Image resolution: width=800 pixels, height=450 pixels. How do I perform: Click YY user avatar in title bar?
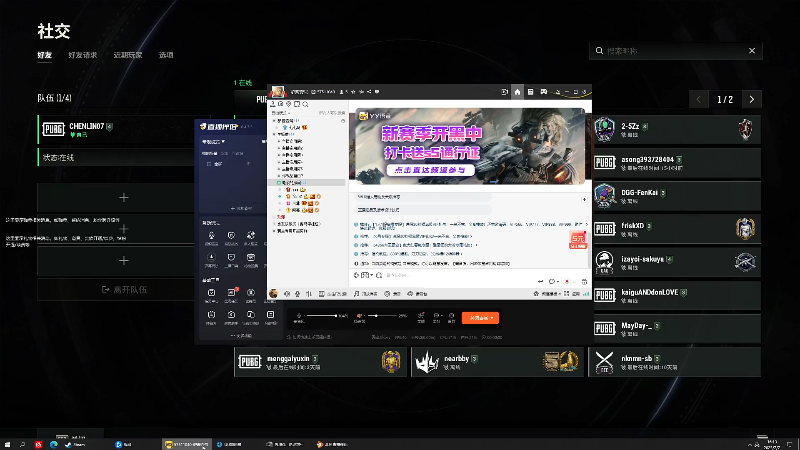pyautogui.click(x=278, y=92)
